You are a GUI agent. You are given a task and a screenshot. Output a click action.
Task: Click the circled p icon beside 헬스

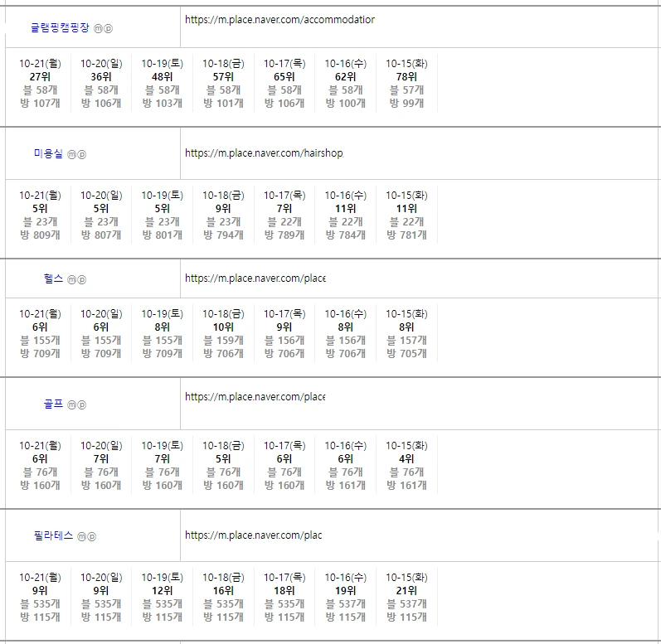click(x=81, y=280)
